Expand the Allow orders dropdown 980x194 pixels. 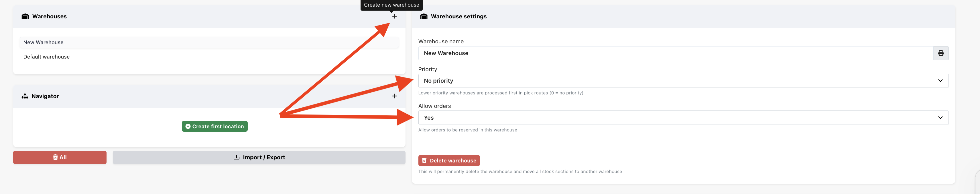coord(683,118)
